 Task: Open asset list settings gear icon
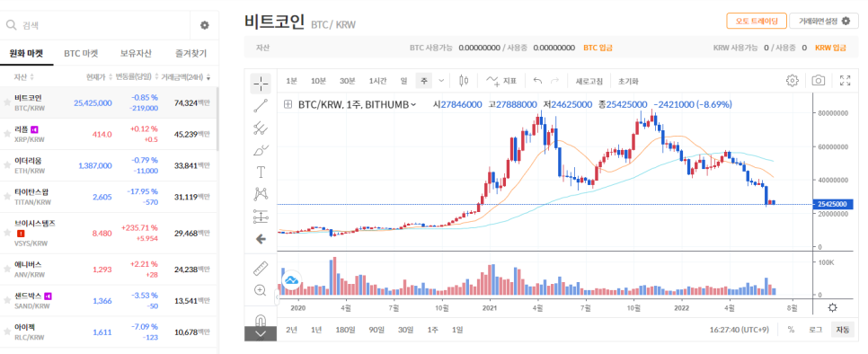pos(205,25)
